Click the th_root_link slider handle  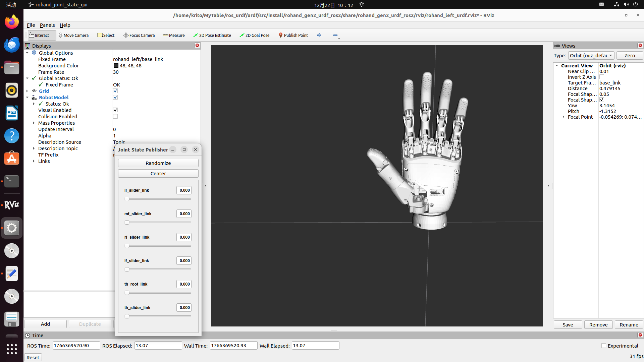pyautogui.click(x=127, y=293)
